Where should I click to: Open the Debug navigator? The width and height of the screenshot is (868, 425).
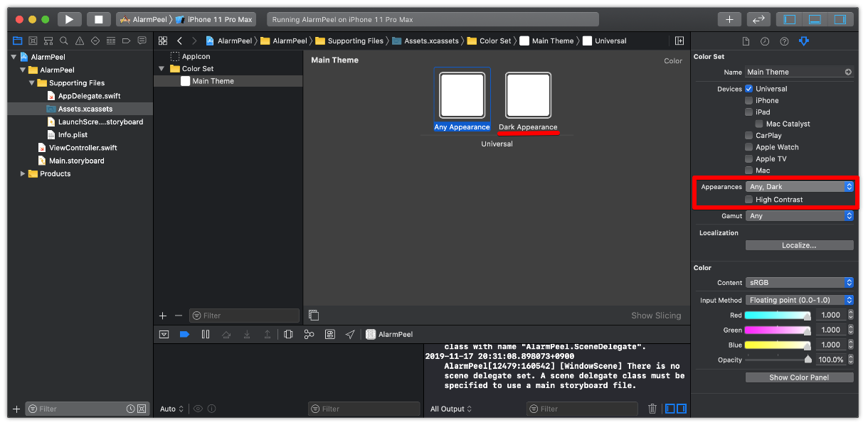pos(111,41)
